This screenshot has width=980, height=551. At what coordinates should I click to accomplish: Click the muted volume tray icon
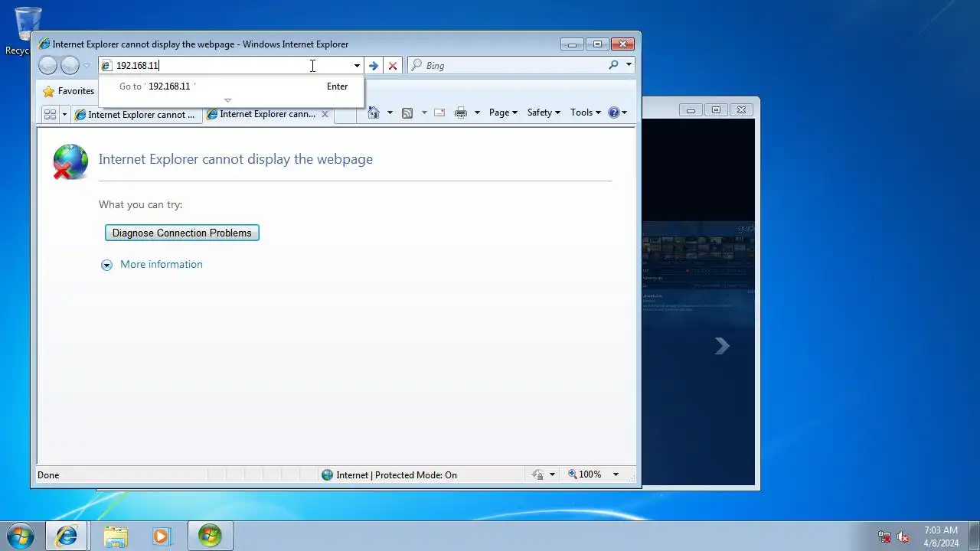[x=903, y=537]
